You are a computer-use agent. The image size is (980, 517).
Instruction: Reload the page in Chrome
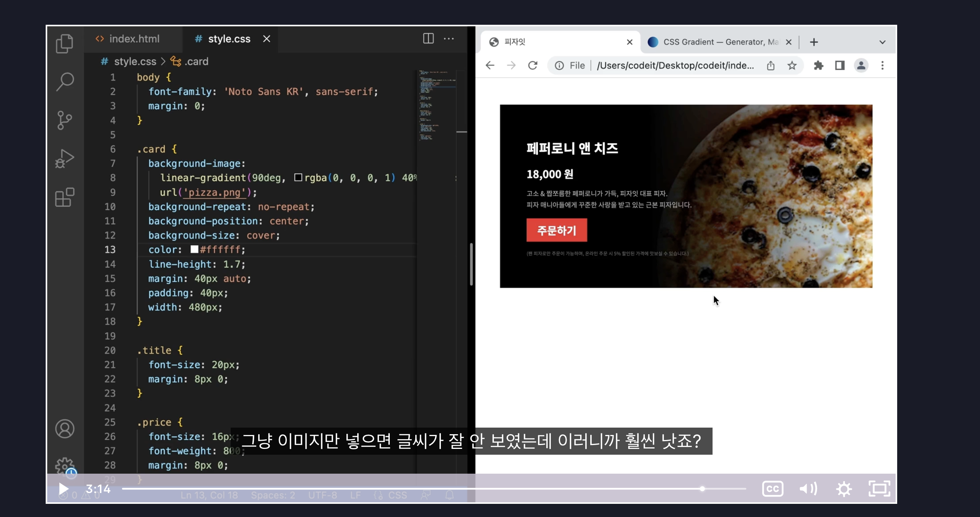pos(533,65)
